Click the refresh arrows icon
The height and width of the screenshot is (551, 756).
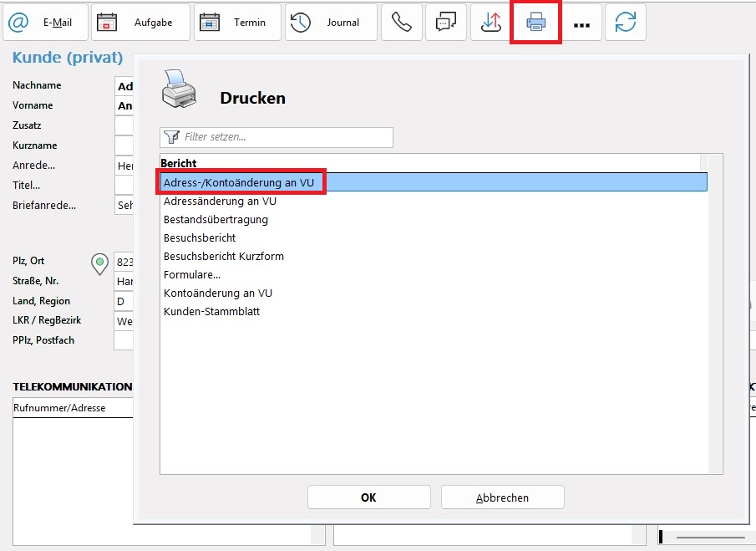[x=626, y=23]
